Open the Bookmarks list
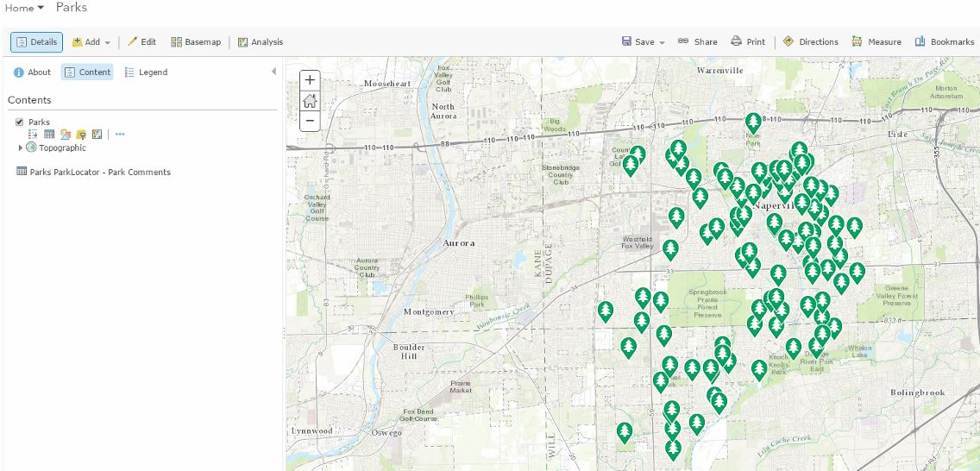This screenshot has height=471, width=980. [x=945, y=42]
